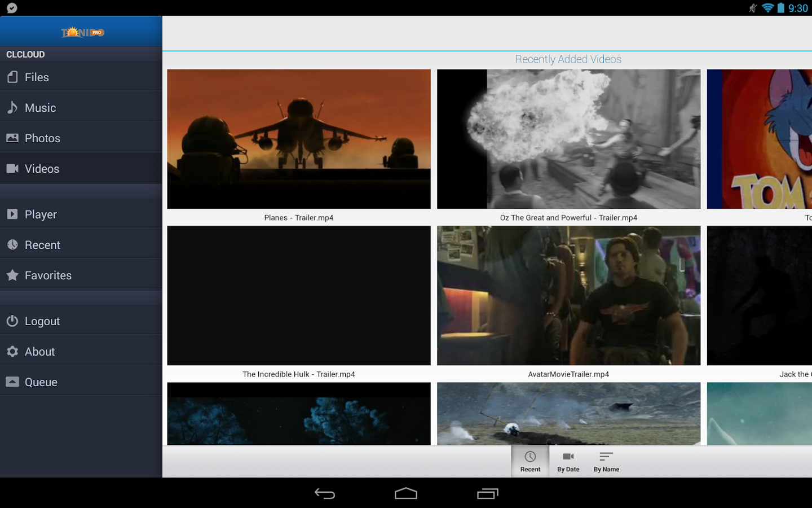Viewport: 812px width, 508px height.
Task: Click 'AvatarMovieTrailer.mp4' caption
Action: (x=568, y=374)
